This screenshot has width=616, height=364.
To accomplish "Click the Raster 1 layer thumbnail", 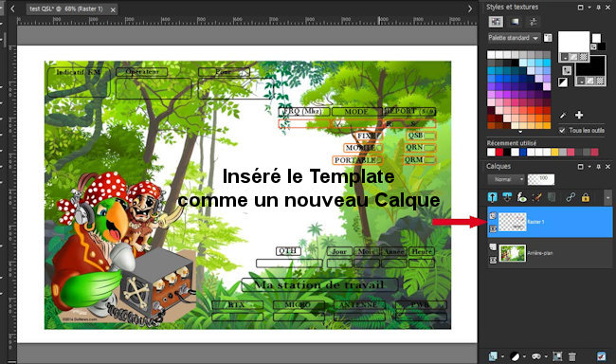I will click(x=513, y=222).
